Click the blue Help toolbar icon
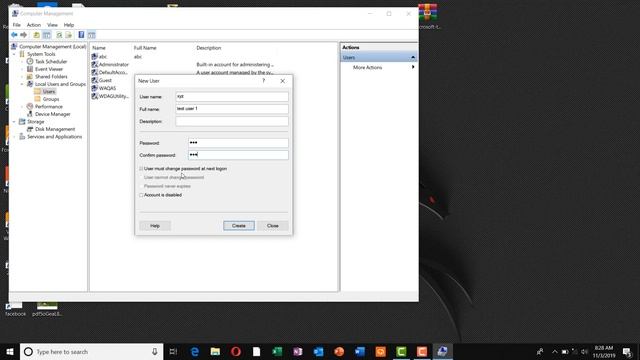This screenshot has height=360, width=640. 81,35
